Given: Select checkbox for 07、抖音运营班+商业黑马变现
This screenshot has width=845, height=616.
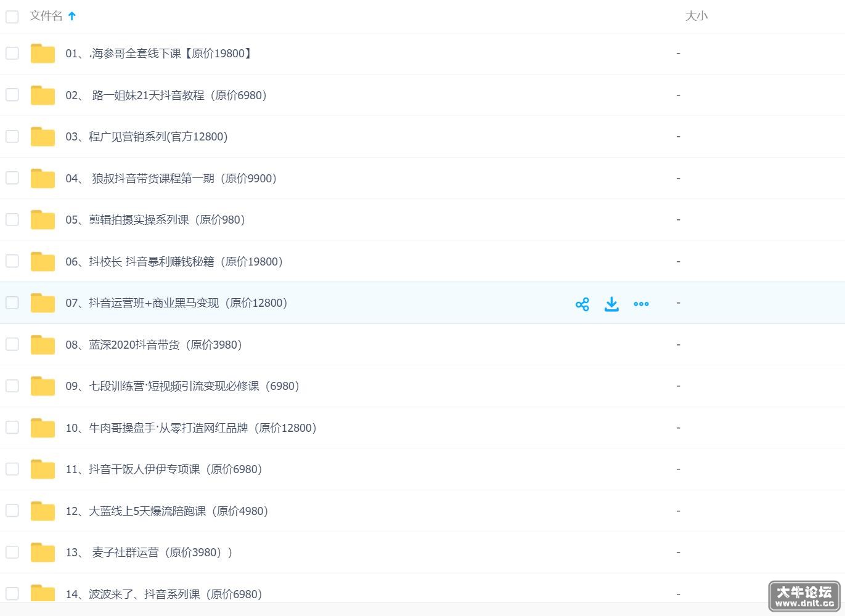Looking at the screenshot, I should [12, 302].
